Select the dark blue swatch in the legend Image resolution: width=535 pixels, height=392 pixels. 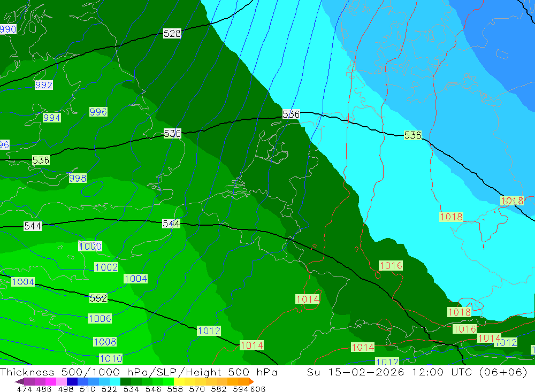point(72,382)
